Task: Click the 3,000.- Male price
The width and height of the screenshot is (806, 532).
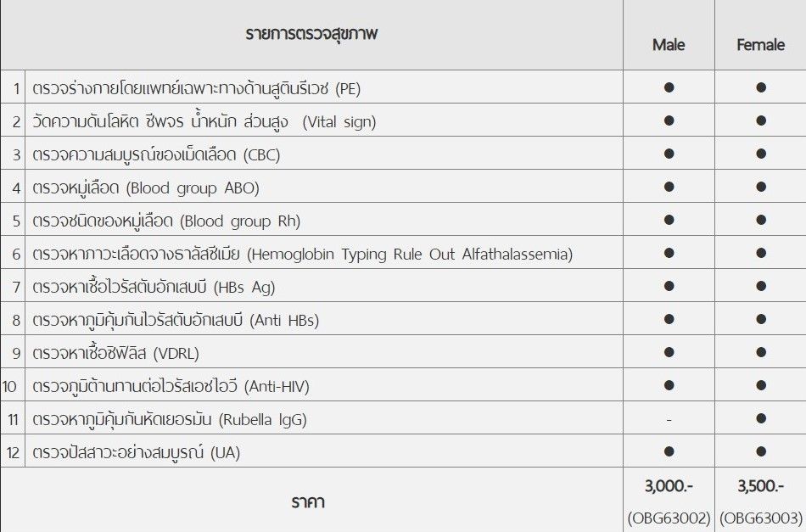Action: point(669,486)
